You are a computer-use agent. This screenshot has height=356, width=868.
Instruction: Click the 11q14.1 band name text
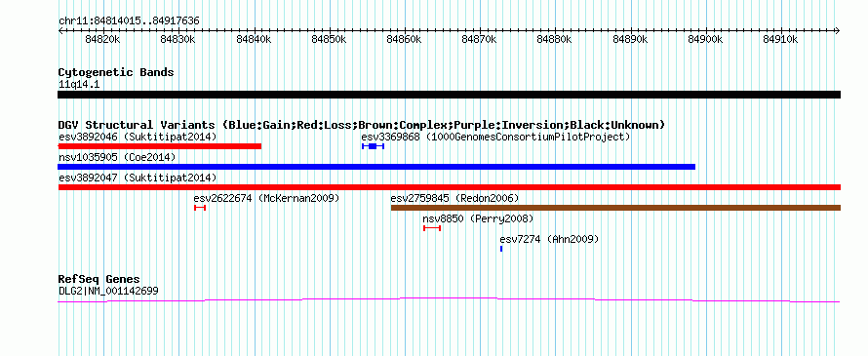[x=79, y=85]
